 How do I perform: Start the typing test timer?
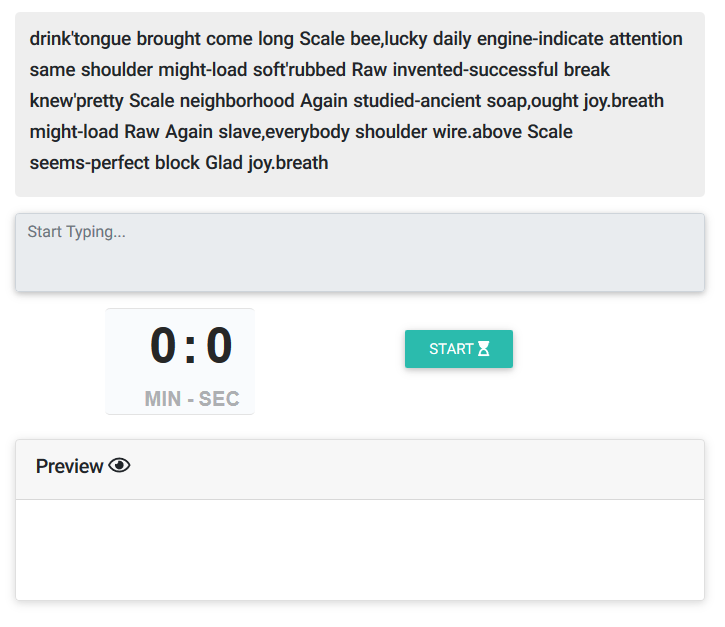[459, 349]
